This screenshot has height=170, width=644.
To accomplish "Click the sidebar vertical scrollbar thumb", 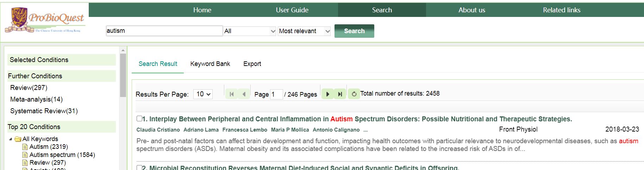I will (x=123, y=75).
